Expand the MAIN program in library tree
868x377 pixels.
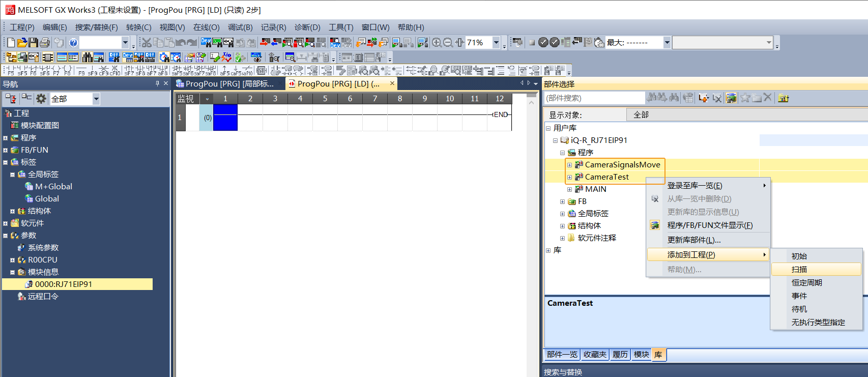[x=570, y=189]
